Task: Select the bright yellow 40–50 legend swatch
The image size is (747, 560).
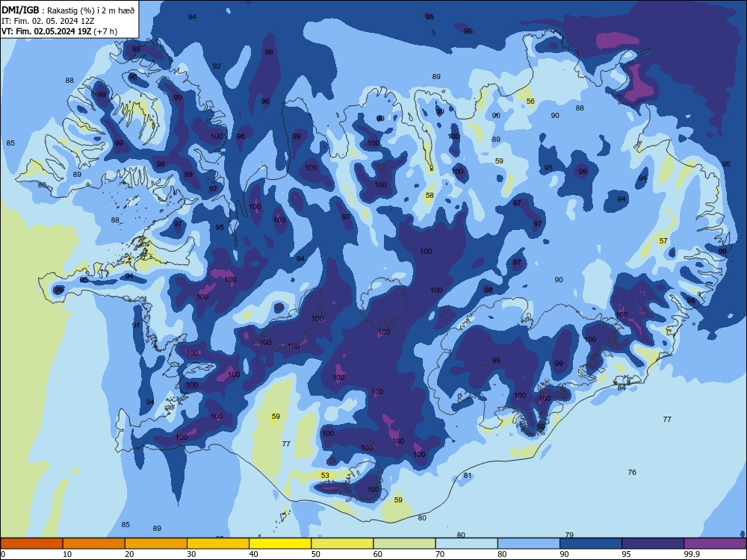Action: coord(280,544)
